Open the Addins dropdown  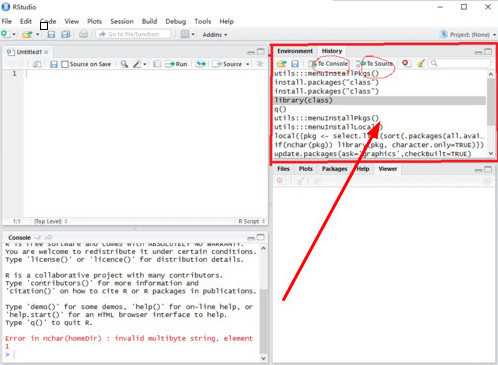[215, 35]
